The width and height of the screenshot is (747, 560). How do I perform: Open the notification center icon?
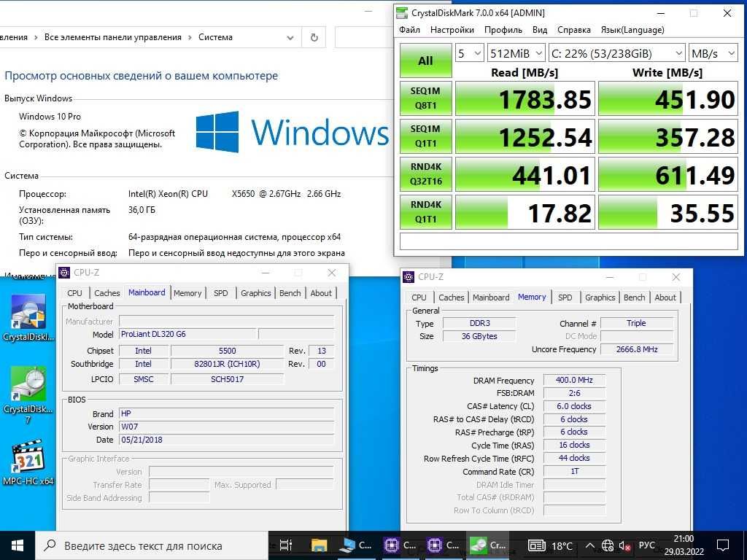723,545
